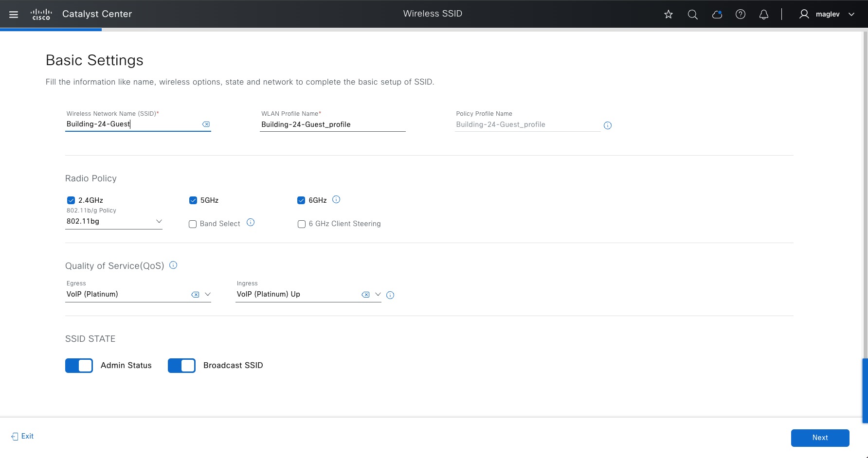Click the Next button
Image resolution: width=868 pixels, height=458 pixels.
pyautogui.click(x=820, y=438)
